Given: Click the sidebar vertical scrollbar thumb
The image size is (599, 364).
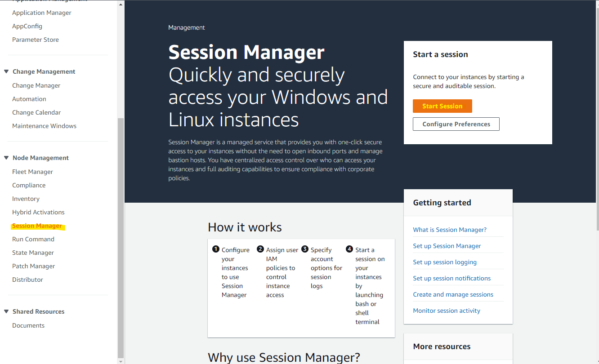Looking at the screenshot, I should pos(120,237).
